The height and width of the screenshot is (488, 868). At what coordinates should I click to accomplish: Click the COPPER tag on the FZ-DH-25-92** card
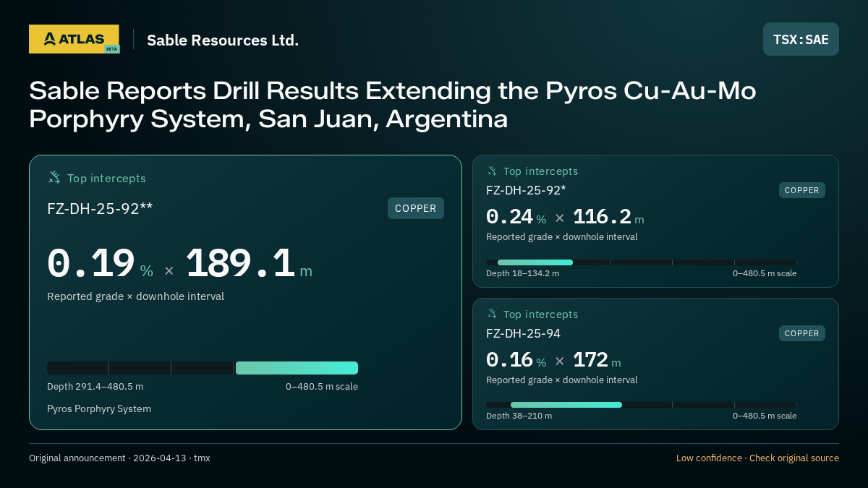[x=416, y=208]
